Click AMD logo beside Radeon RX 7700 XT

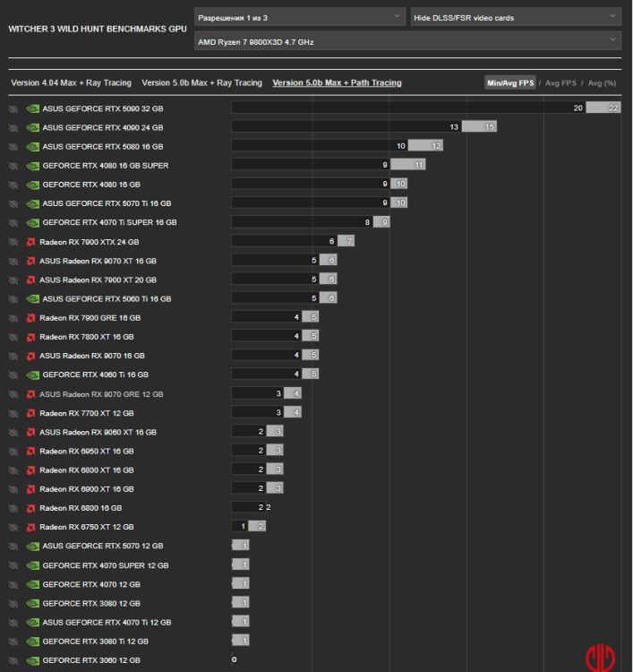click(x=30, y=413)
